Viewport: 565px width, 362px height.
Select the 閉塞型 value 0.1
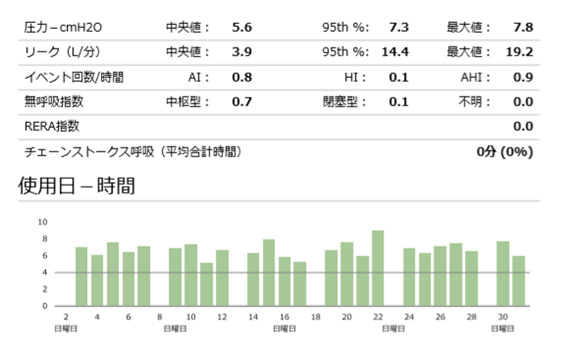point(399,102)
